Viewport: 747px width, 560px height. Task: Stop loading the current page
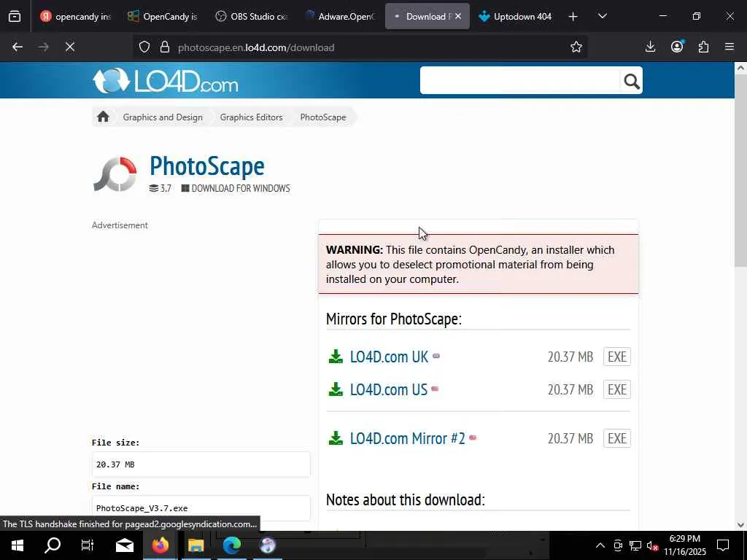70,47
